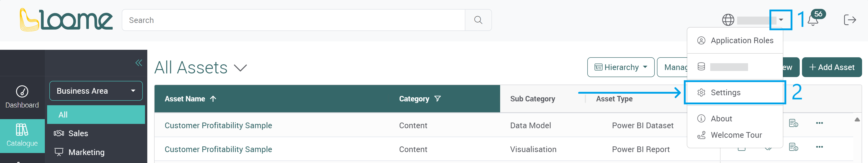Click the Category column header

point(414,99)
